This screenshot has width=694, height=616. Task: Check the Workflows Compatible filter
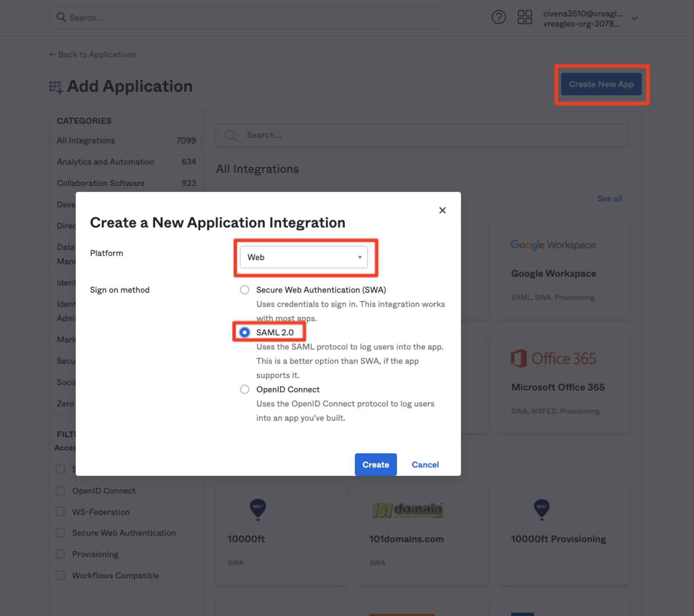(60, 575)
